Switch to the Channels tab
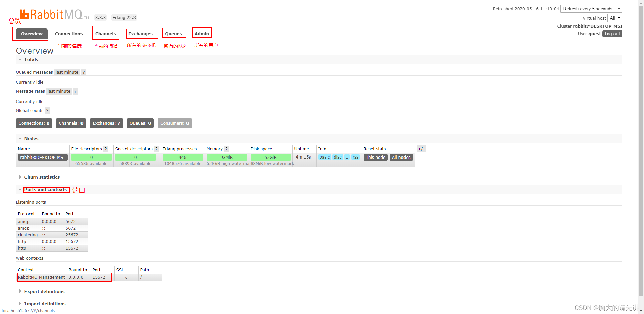The width and height of the screenshot is (644, 314). [106, 34]
